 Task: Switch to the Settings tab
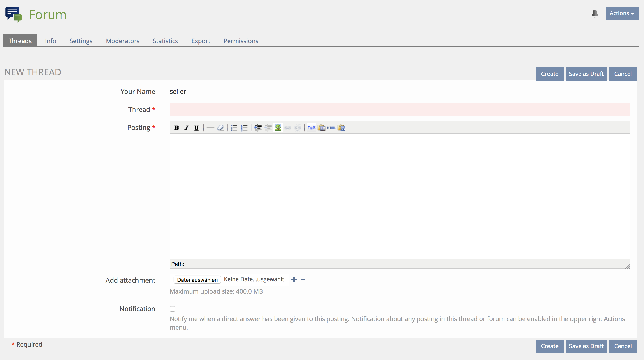[81, 41]
